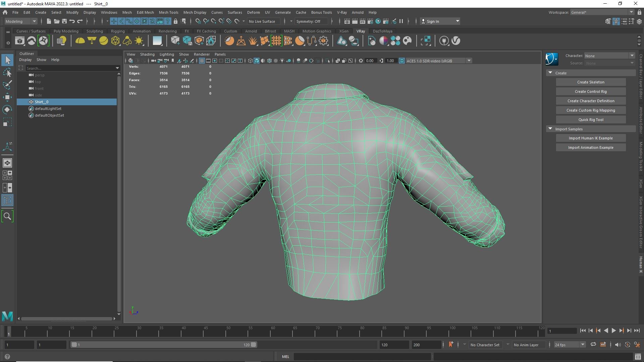This screenshot has width=644, height=362.
Task: Open render settings clapperboard icon
Action: [x=370, y=21]
